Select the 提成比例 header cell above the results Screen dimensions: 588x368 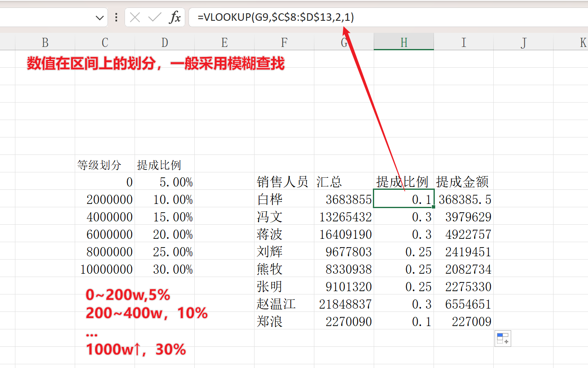(x=403, y=182)
